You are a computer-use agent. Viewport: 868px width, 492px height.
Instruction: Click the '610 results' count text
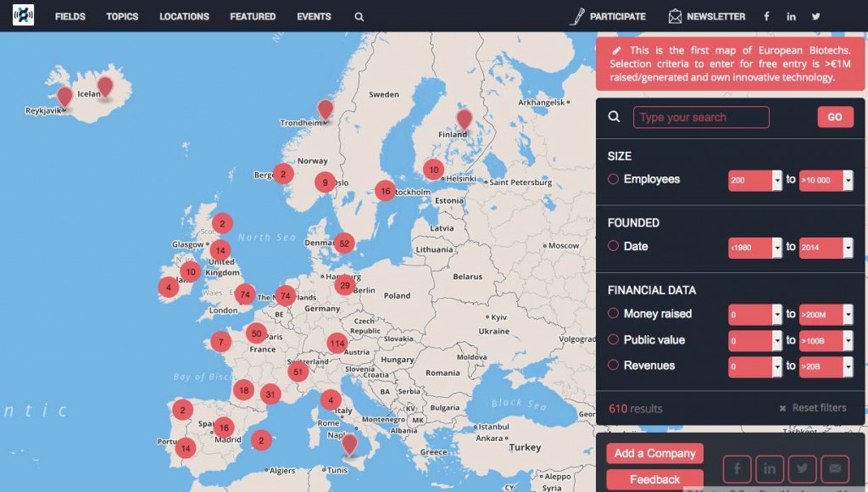pos(636,409)
